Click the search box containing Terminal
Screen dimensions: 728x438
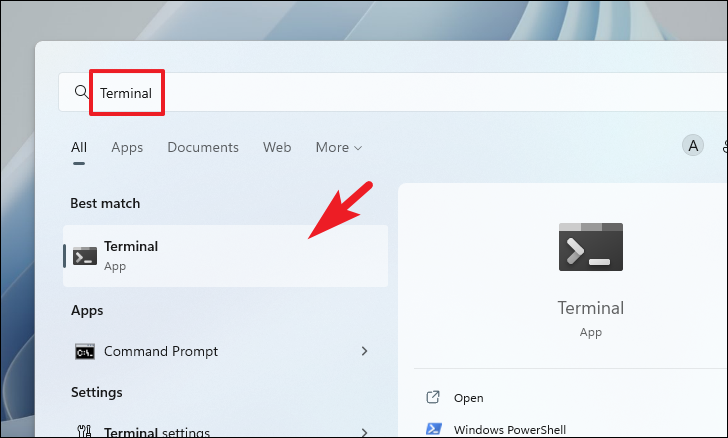(392, 92)
